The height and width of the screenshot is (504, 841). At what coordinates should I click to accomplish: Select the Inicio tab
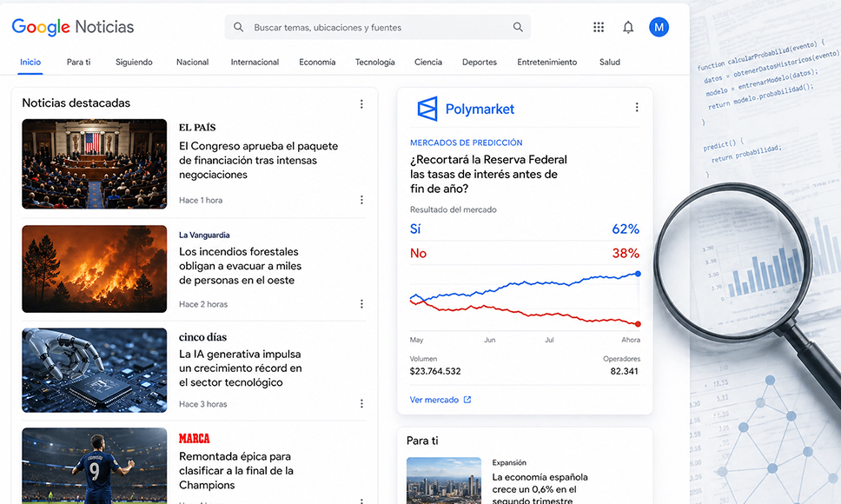point(30,63)
